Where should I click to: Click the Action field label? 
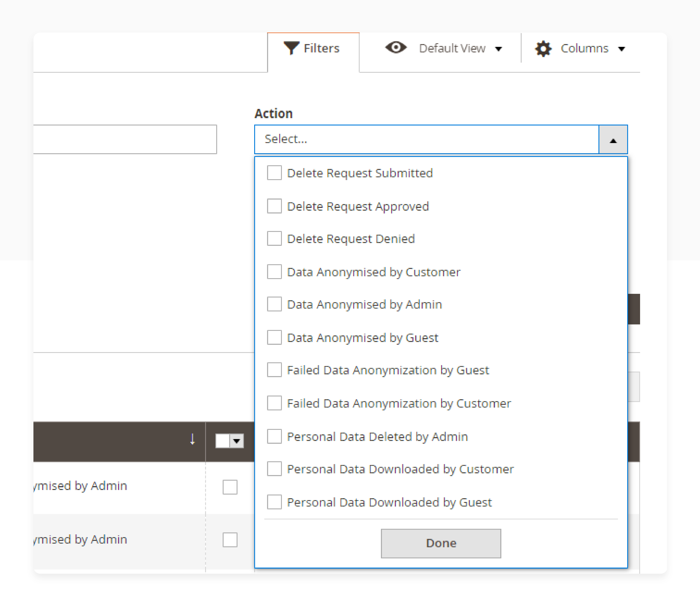274,113
